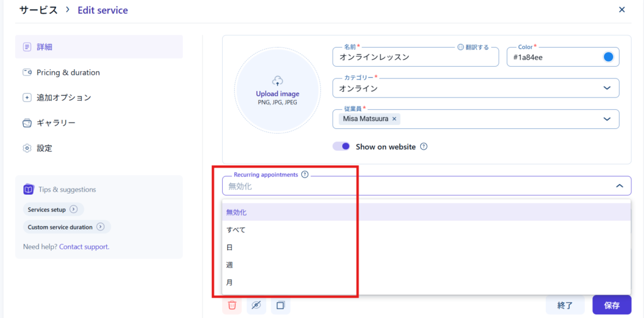Open the Contact support link
644x318 pixels.
(84, 247)
